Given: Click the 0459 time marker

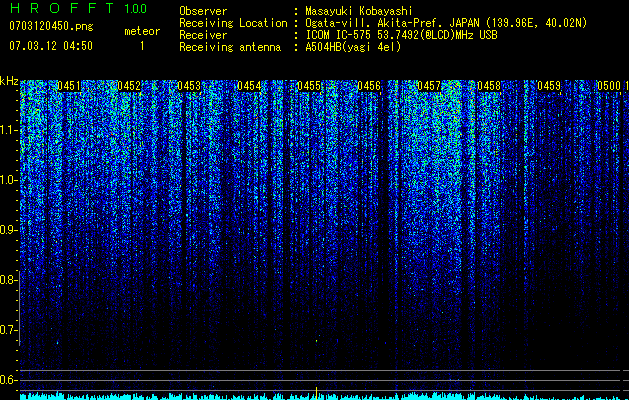Looking at the screenshot, I should tap(549, 86).
